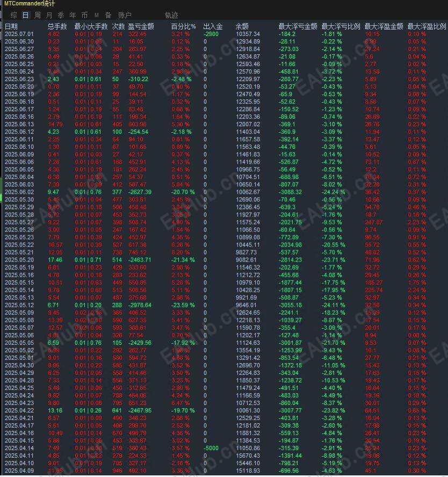Click the loss value -2978.64
This screenshot has height=477, width=448.
(140, 305)
